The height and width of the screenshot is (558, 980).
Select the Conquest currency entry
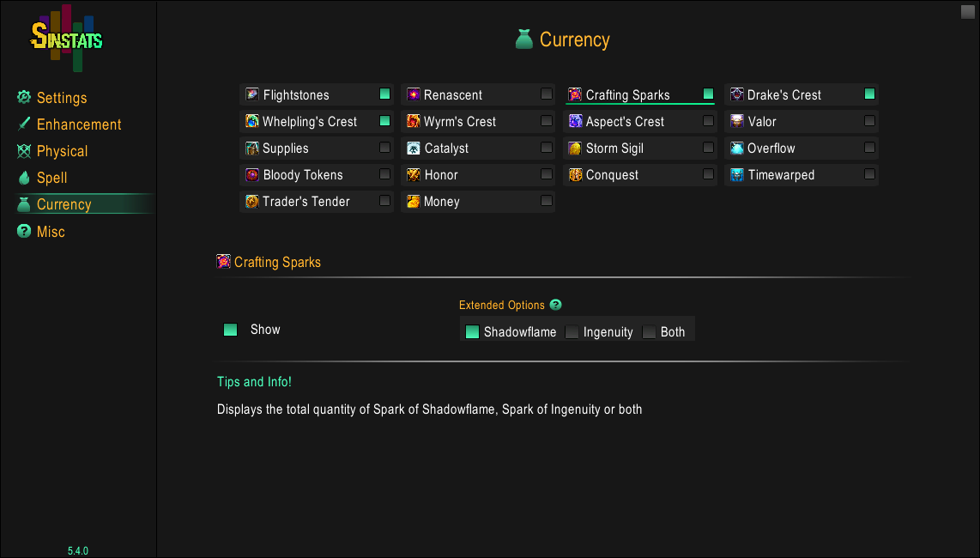(612, 175)
